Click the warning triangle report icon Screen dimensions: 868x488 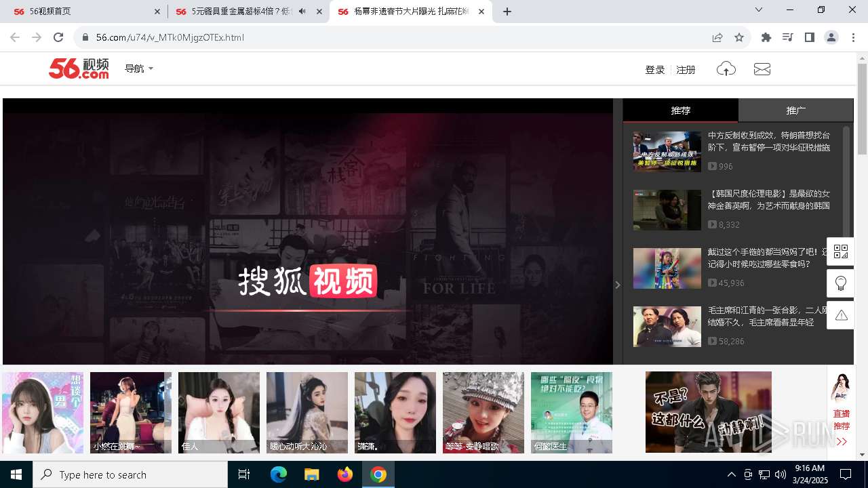[841, 315]
